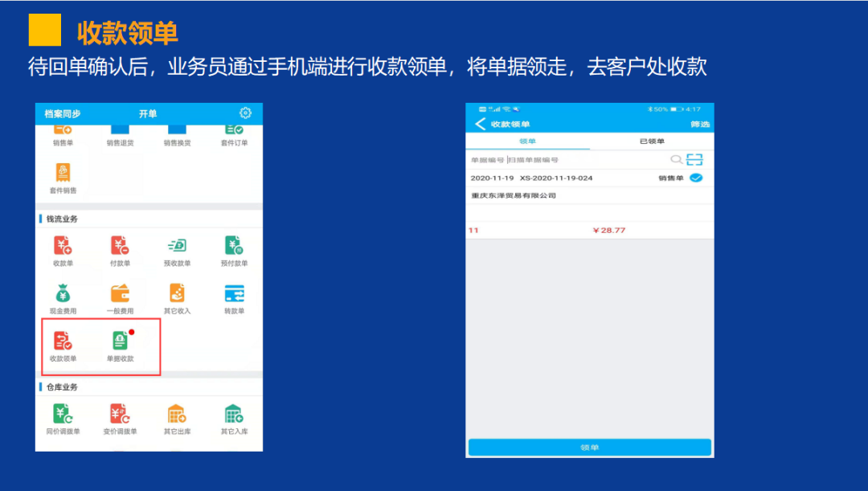Open 一般费用 wallet icon

120,293
